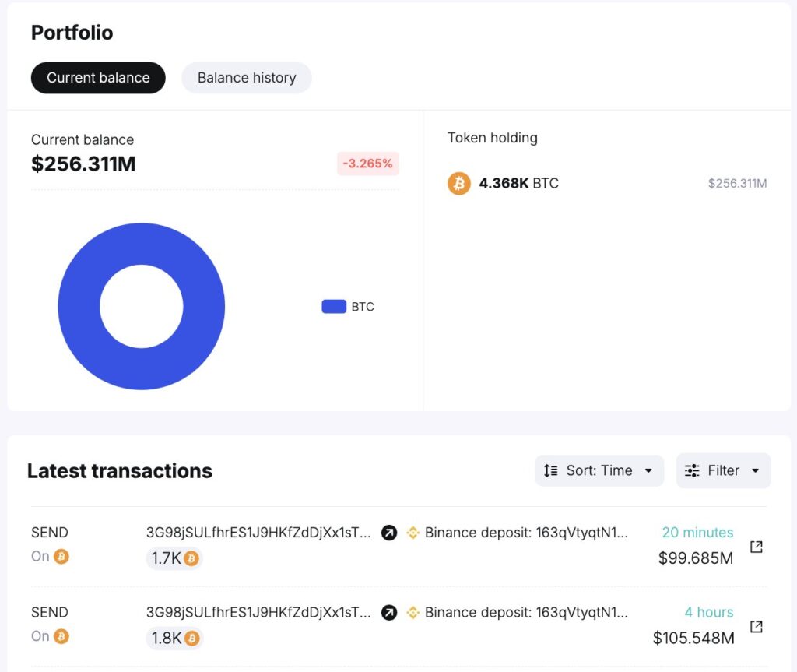Image resolution: width=797 pixels, height=672 pixels.
Task: Open the Filter dropdown
Action: point(723,470)
